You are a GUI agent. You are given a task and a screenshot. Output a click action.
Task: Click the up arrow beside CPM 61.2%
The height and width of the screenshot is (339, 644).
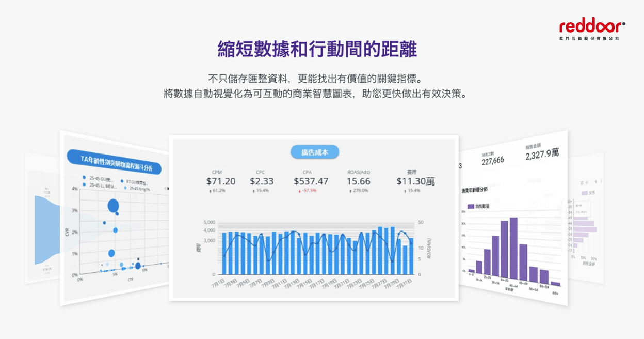click(x=210, y=191)
